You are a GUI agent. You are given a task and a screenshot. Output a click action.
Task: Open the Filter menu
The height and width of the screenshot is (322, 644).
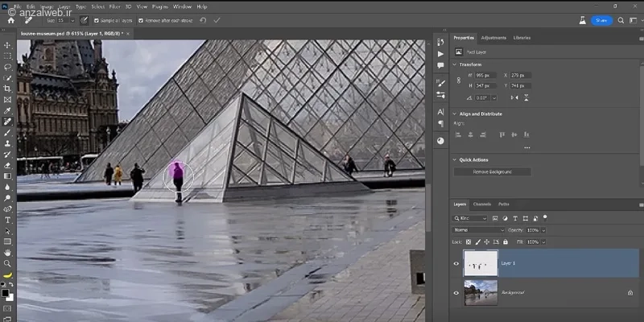tap(114, 6)
